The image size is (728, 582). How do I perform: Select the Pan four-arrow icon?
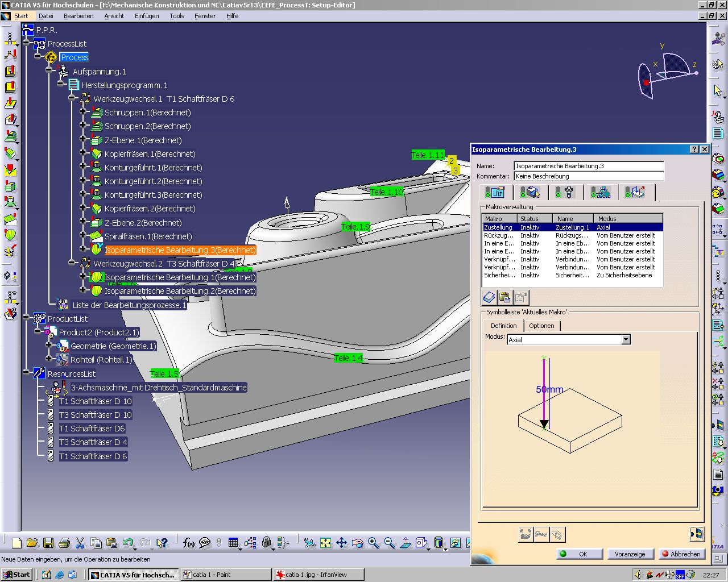coord(341,543)
